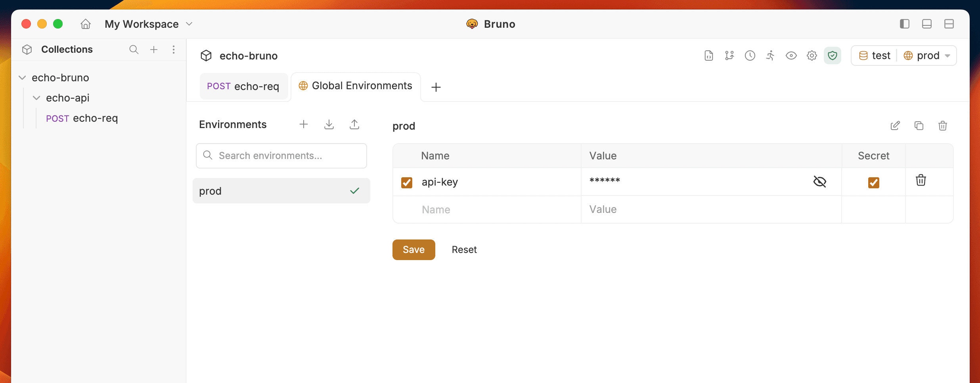Switch to the Global Environments tab
Screen dimensions: 980x383
355,86
